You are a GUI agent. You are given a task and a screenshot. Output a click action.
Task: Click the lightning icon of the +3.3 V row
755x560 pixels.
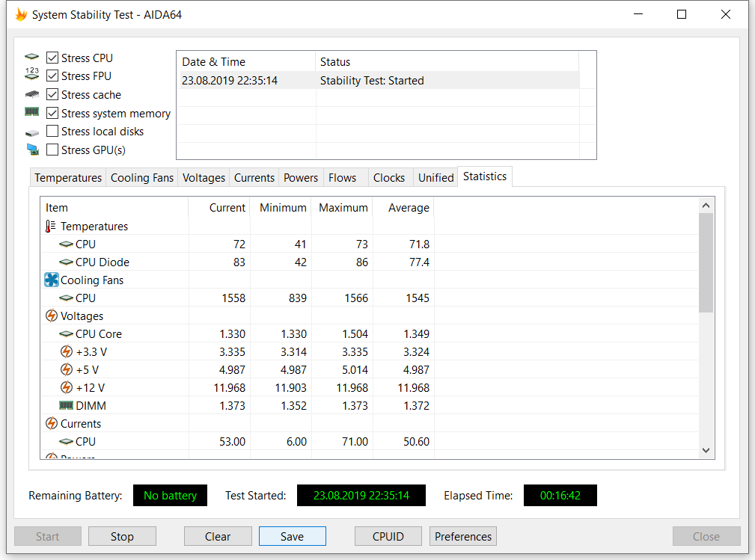click(x=67, y=351)
